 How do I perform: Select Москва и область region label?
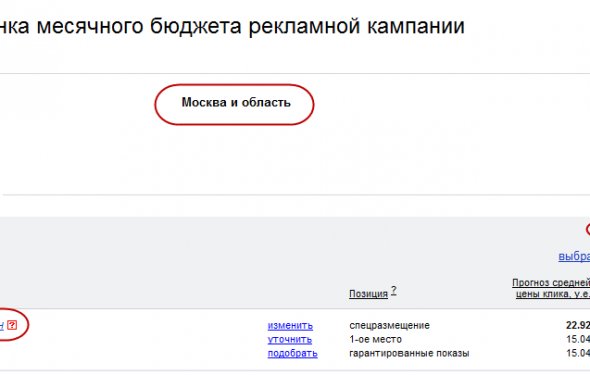(x=236, y=102)
